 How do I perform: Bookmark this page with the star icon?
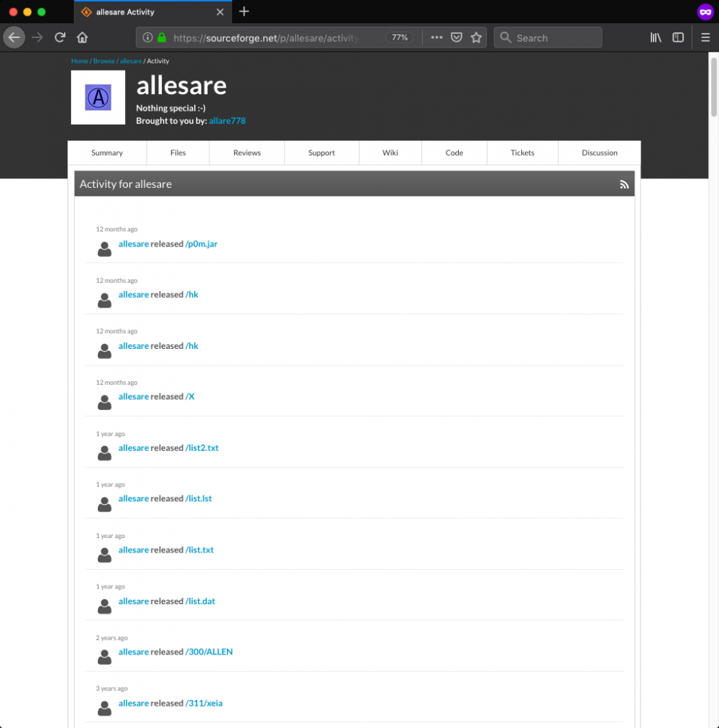click(x=476, y=37)
